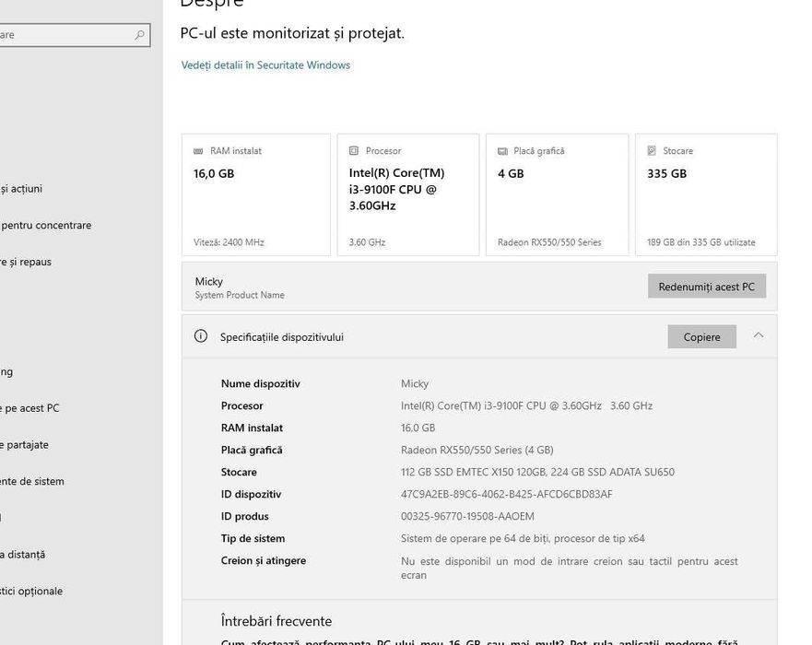This screenshot has height=645, width=812.
Task: Select the 'și acțiuni' sidebar entry
Action: click(x=21, y=189)
